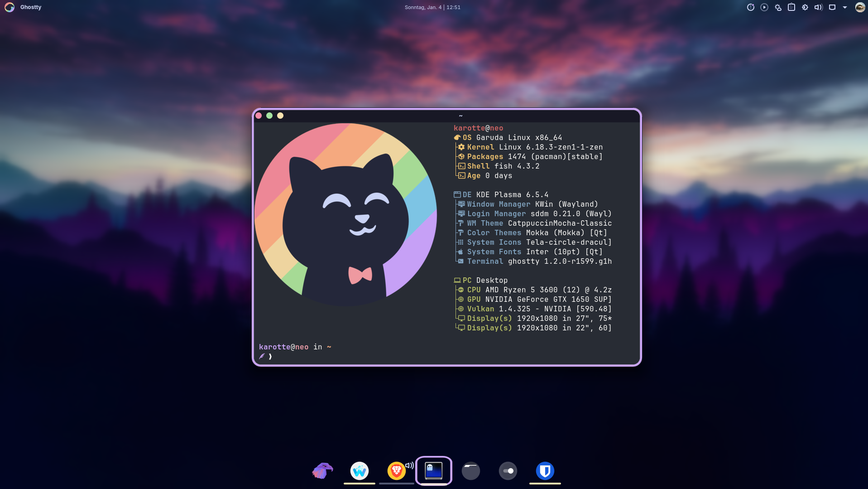
Task: Click the Garuda logo menu in top-left corner
Action: [x=10, y=7]
